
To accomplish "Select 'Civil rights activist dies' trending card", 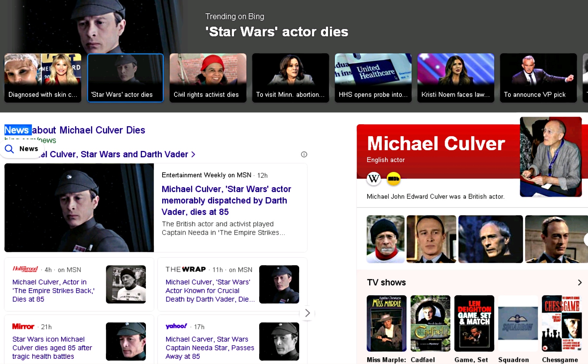I will click(208, 78).
